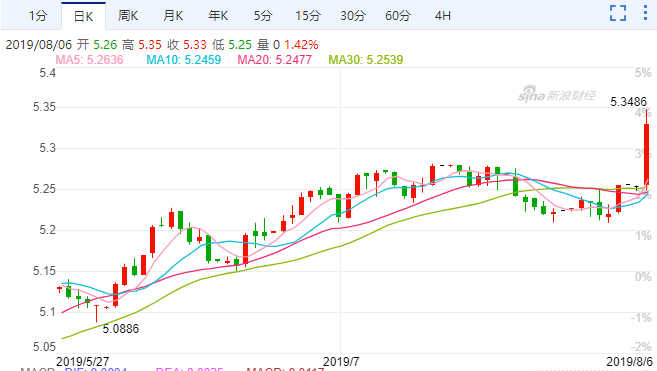Click the 5.3486 high price marker
Image resolution: width=657 pixels, height=371 pixels.
[628, 102]
